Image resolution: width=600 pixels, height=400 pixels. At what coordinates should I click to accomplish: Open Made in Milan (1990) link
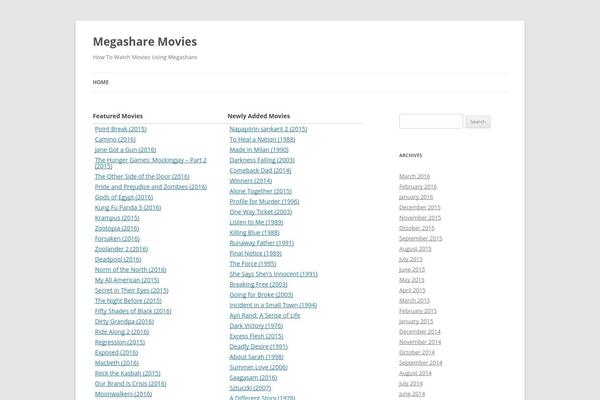pyautogui.click(x=259, y=150)
